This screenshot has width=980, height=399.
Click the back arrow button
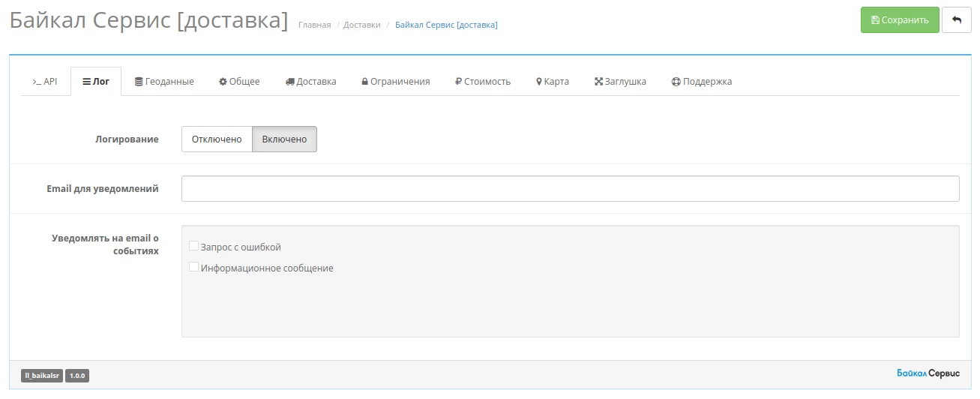coord(957,20)
